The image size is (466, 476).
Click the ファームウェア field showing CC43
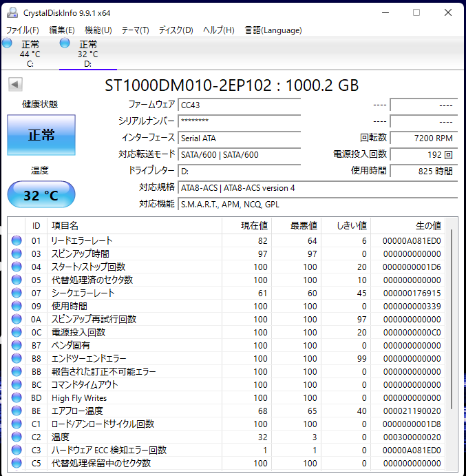tap(240, 105)
